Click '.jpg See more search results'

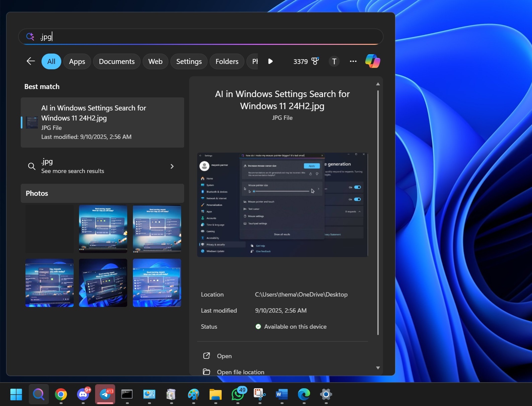102,166
